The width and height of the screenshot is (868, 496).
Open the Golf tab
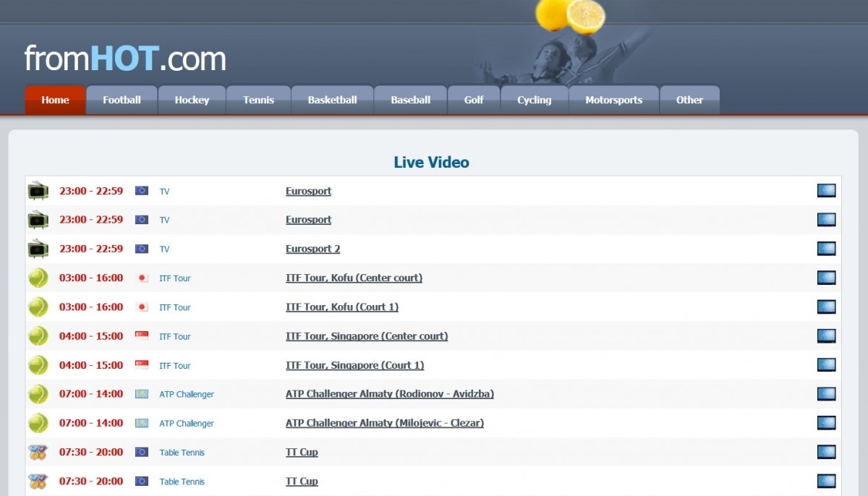coord(474,100)
